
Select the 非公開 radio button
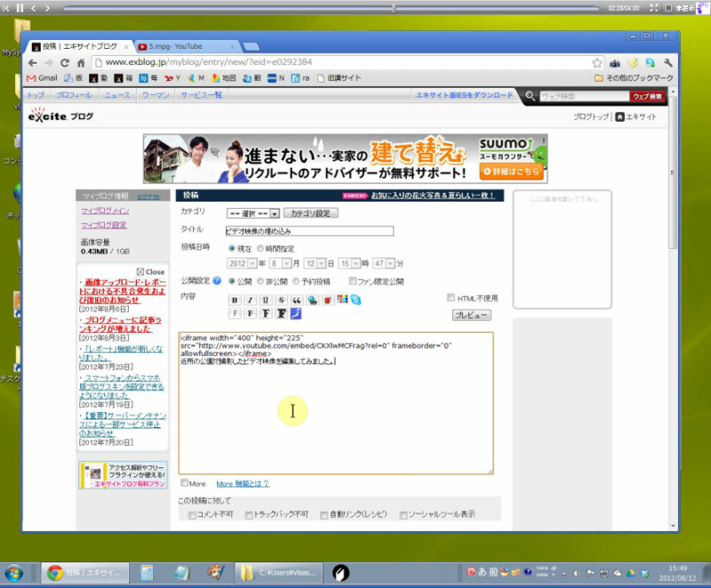pos(260,281)
